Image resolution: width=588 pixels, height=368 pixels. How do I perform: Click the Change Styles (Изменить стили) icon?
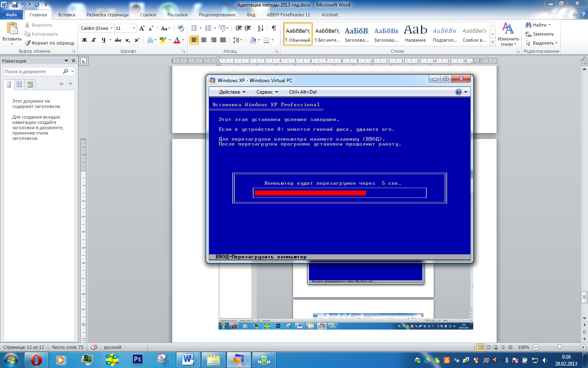(508, 29)
